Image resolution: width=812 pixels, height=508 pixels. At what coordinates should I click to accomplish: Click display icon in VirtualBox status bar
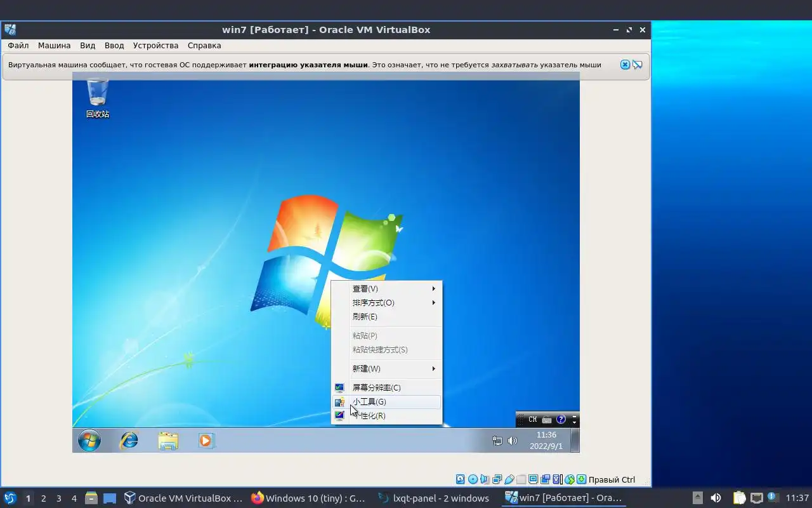[533, 479]
